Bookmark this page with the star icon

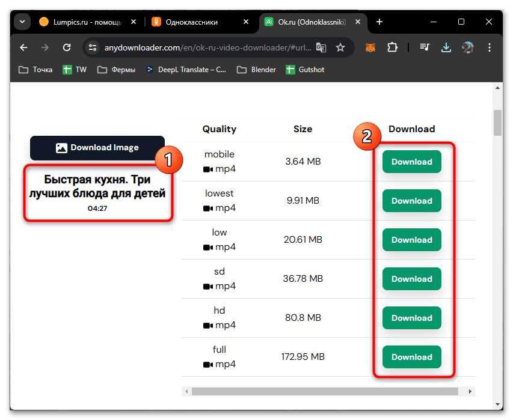click(340, 47)
